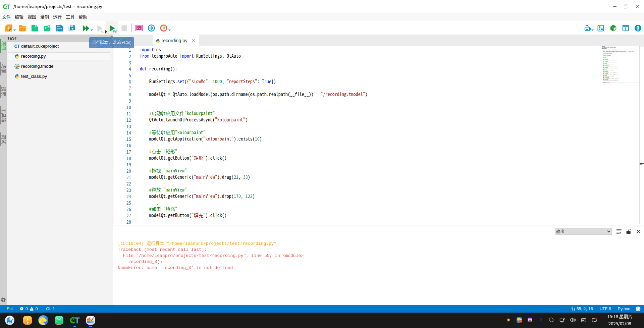Switch to the 调试 sidebar panel

click(x=3, y=139)
